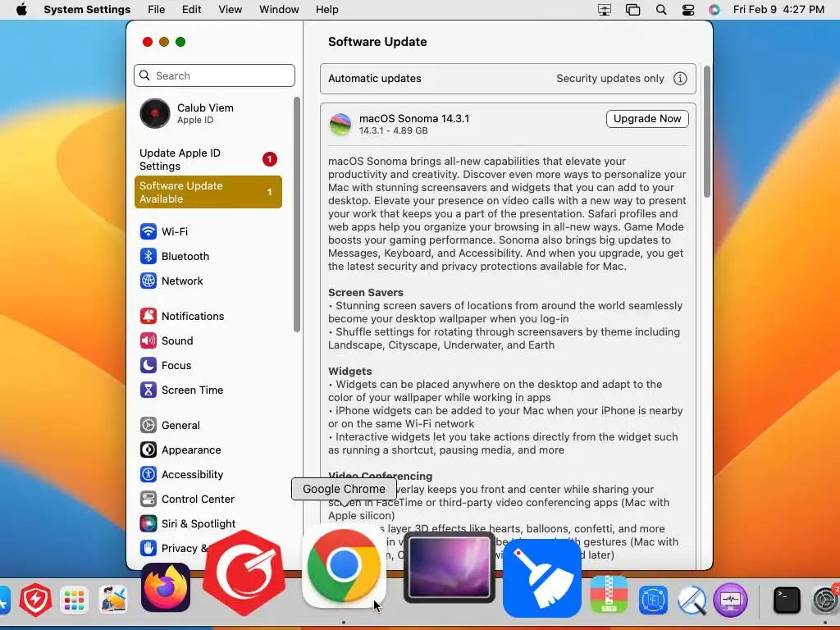
Task: Open the View menu
Action: [231, 10]
